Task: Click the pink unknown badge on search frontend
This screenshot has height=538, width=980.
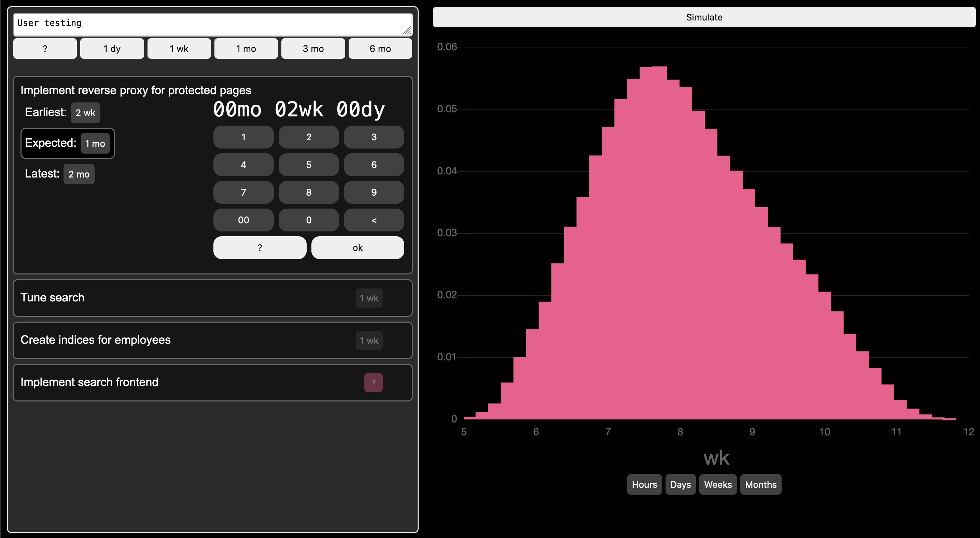Action: [373, 382]
